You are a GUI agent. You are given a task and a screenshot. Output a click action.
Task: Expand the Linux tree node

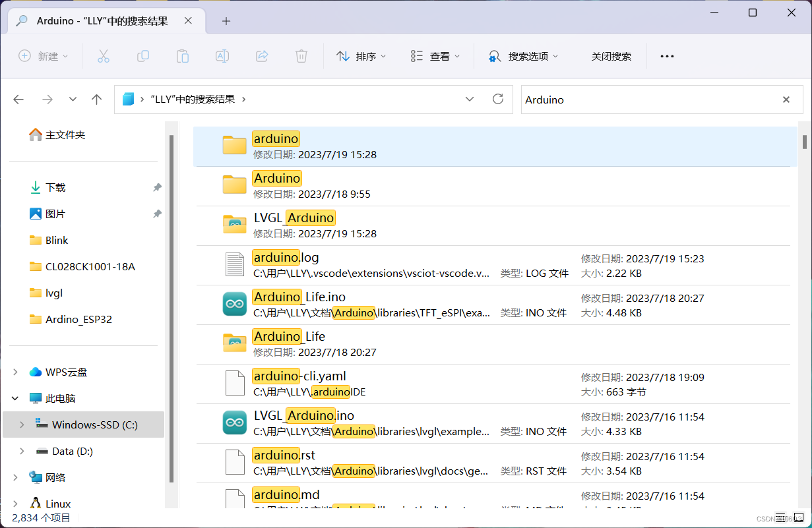click(15, 504)
